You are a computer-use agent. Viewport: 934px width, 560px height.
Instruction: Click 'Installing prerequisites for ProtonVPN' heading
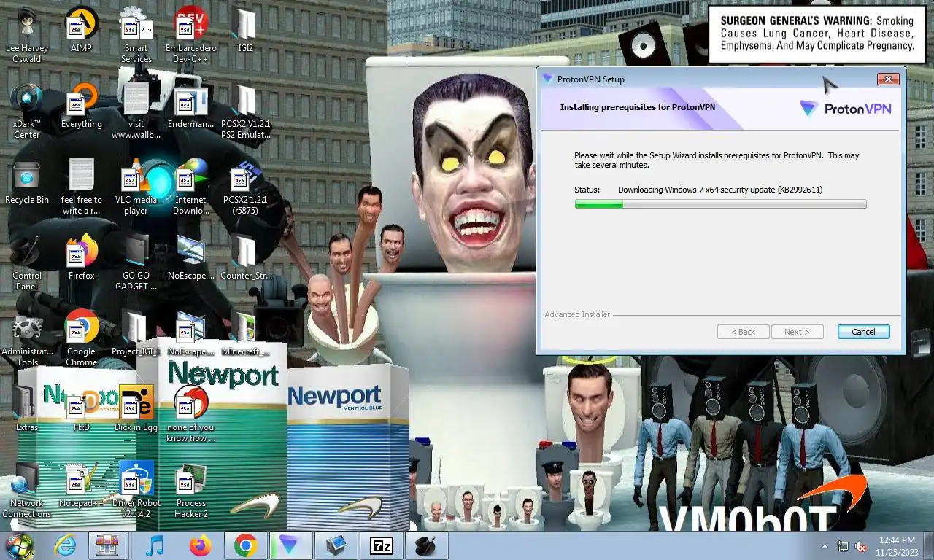[637, 107]
